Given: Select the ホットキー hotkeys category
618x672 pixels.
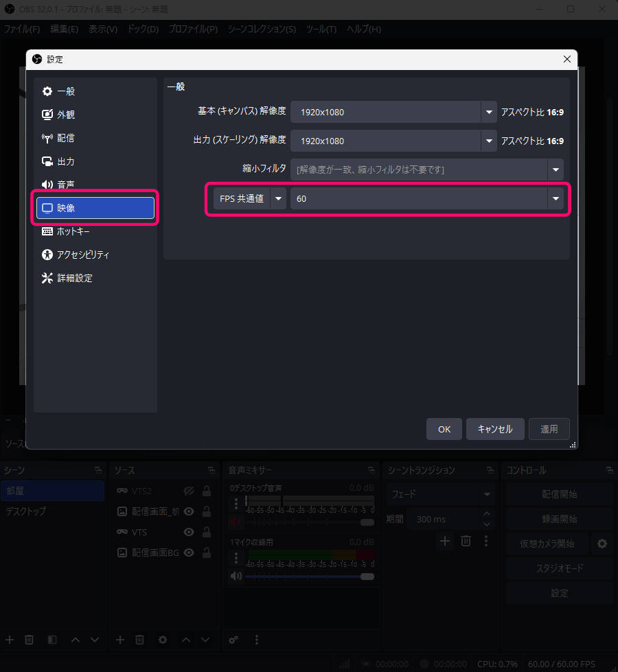Looking at the screenshot, I should (73, 231).
